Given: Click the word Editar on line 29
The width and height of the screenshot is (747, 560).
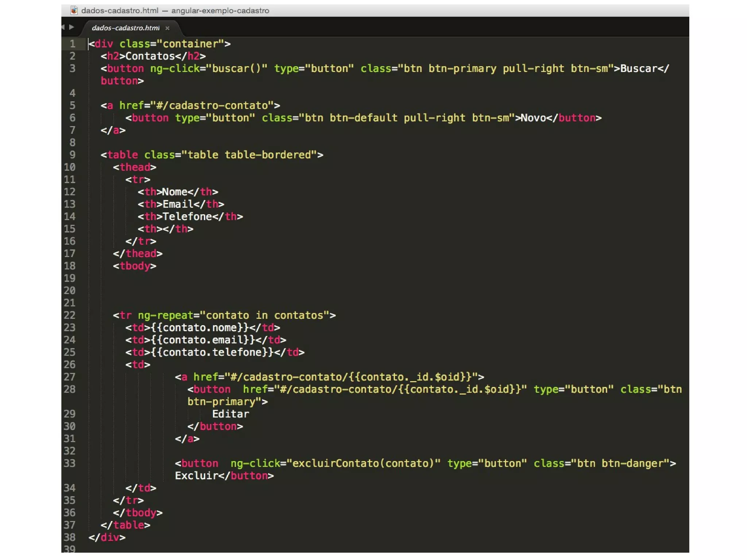Looking at the screenshot, I should pos(231,414).
